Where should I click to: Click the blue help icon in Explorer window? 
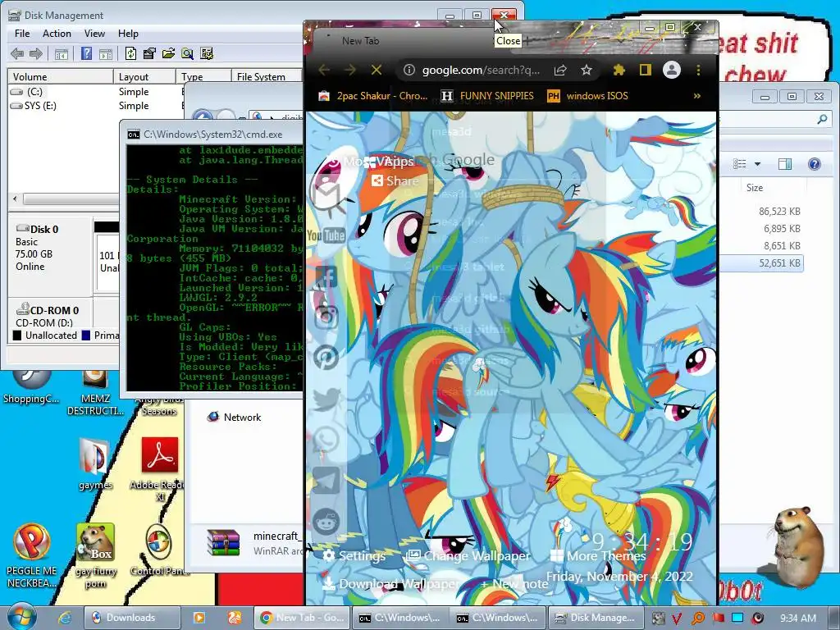coord(815,164)
